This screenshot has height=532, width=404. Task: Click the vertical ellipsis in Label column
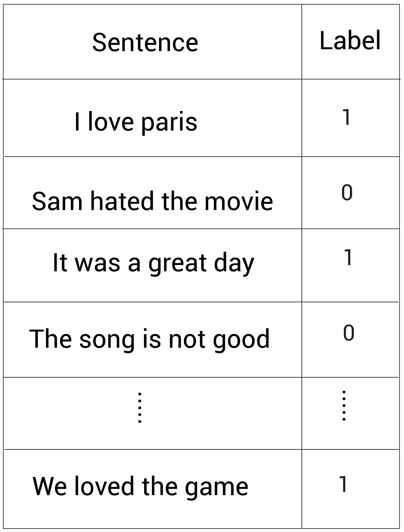point(344,406)
